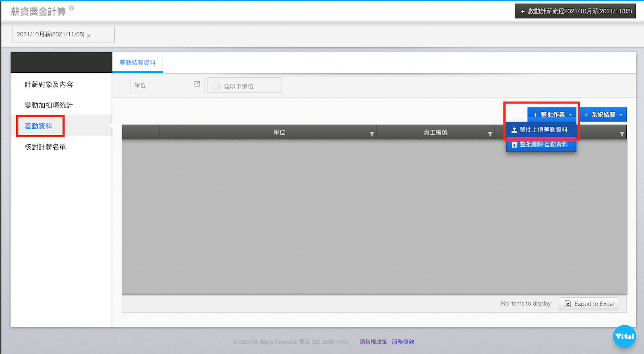The height and width of the screenshot is (354, 644).
Task: Click 啟動計薪流程 button at top right
Action: point(576,11)
